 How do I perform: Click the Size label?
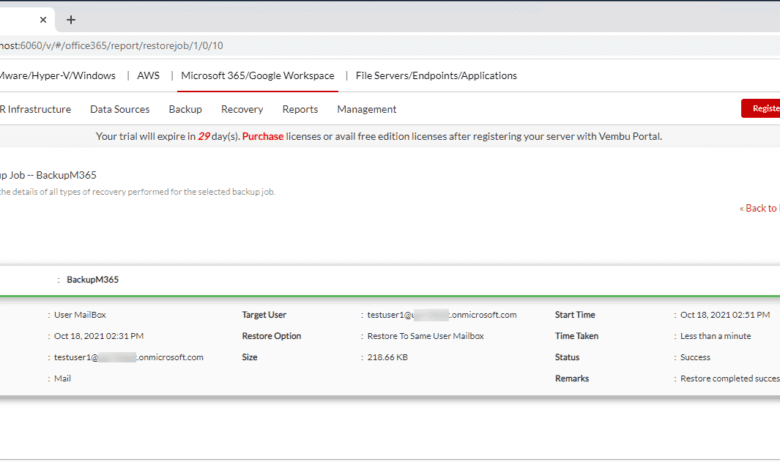tap(250, 357)
